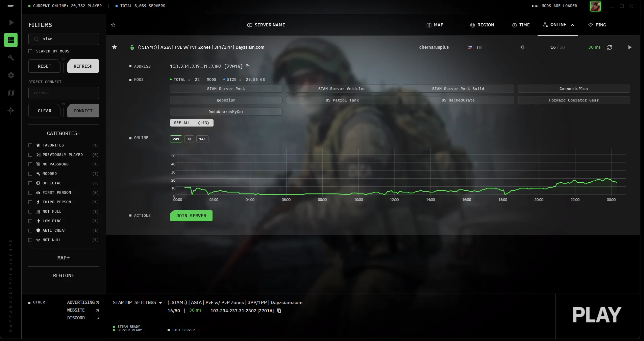The height and width of the screenshot is (341, 644).
Task: Switch online chart to 14-day tab
Action: (x=202, y=139)
